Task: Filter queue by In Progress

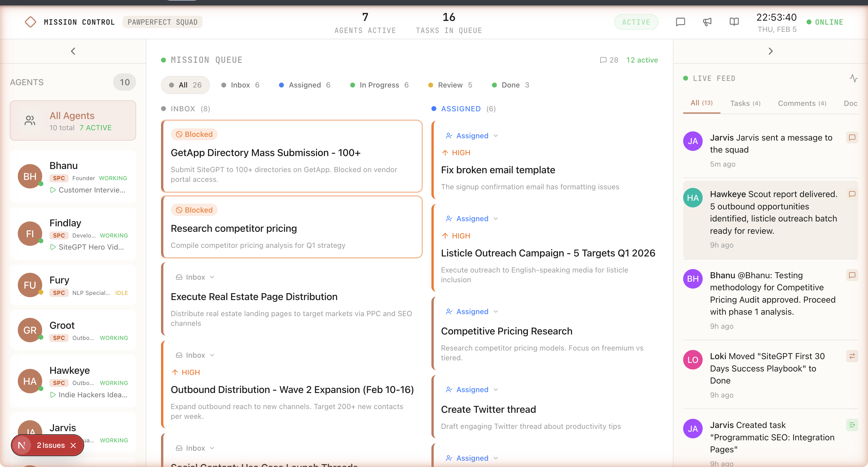Action: [379, 85]
